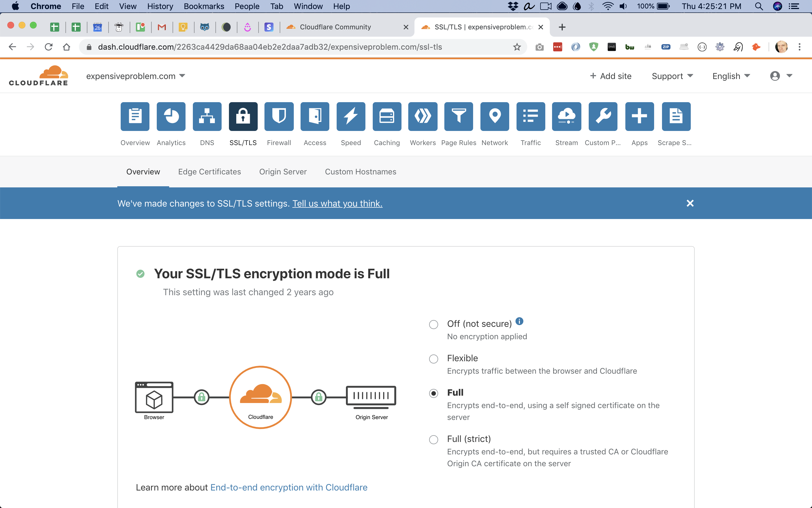Dismiss the blue SSL/TLS changes banner
The height and width of the screenshot is (508, 812).
point(690,203)
